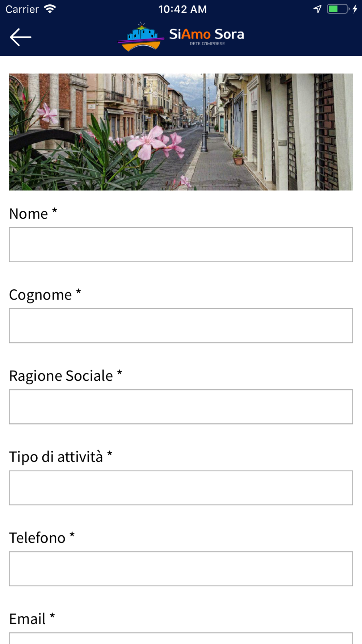Open the Sora street banner photo

point(181,132)
